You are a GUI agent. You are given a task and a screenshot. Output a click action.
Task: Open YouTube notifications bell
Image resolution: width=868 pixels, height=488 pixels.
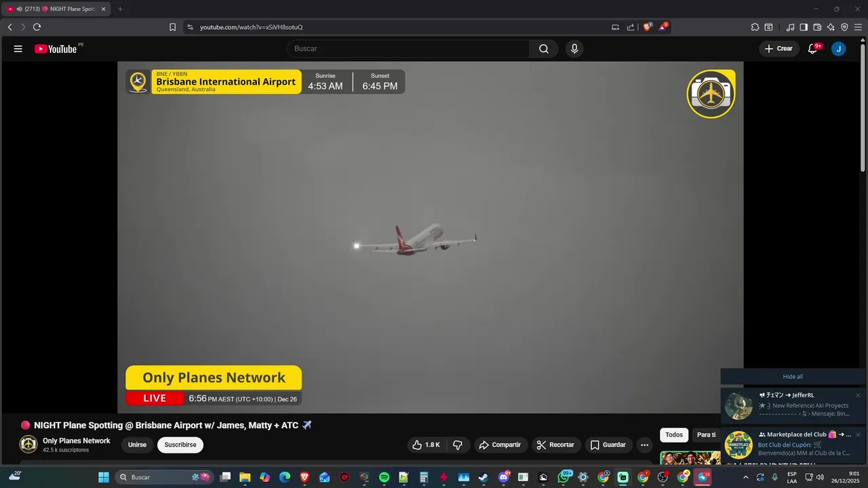click(813, 49)
